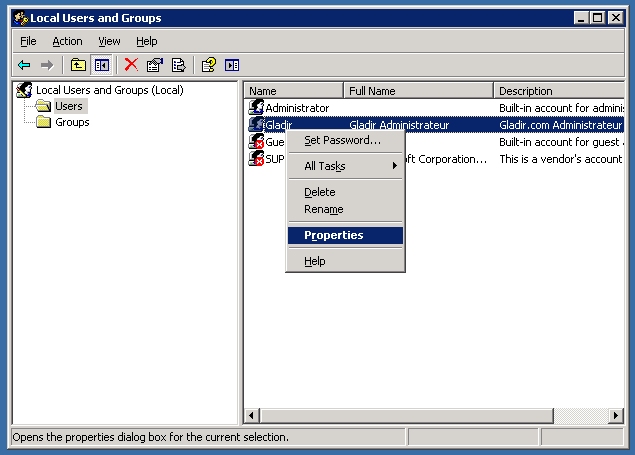Click the horizontal scrollbar left arrow

coord(252,413)
